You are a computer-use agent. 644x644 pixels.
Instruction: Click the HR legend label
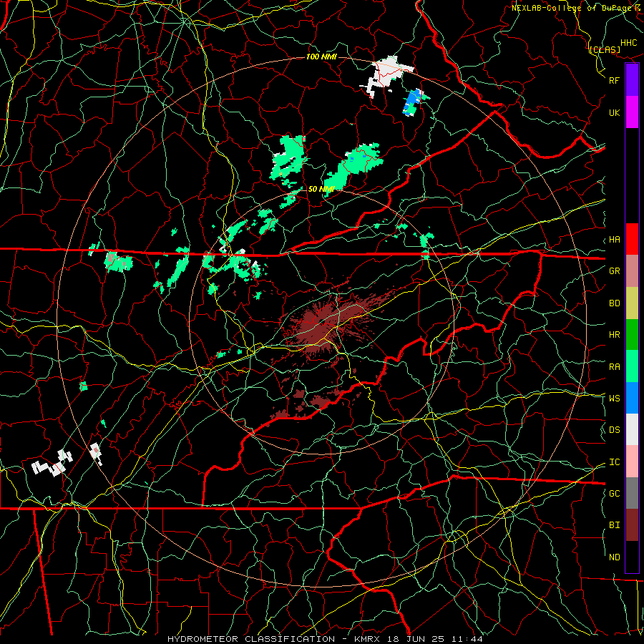614,335
